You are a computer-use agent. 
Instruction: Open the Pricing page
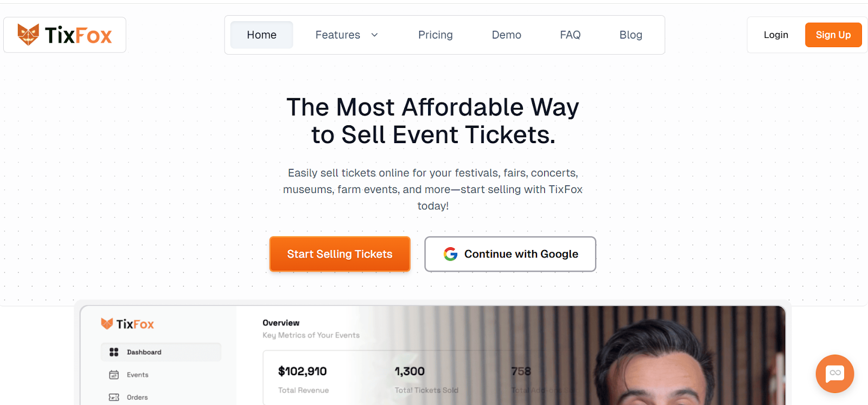point(436,35)
